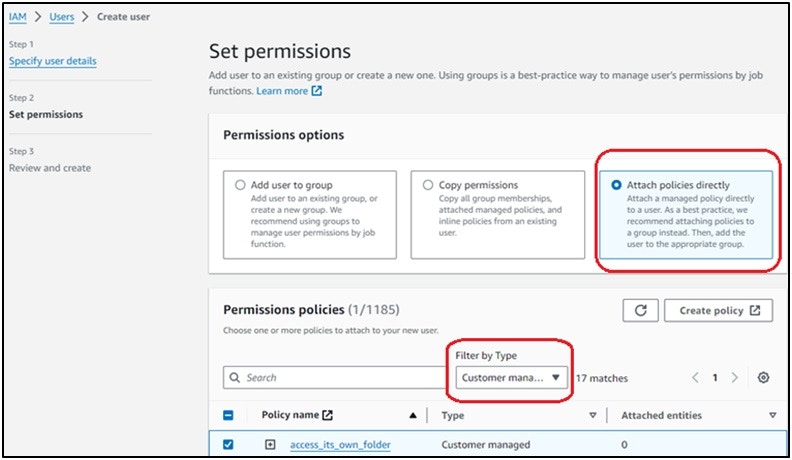Go to previous page of policies

(695, 377)
